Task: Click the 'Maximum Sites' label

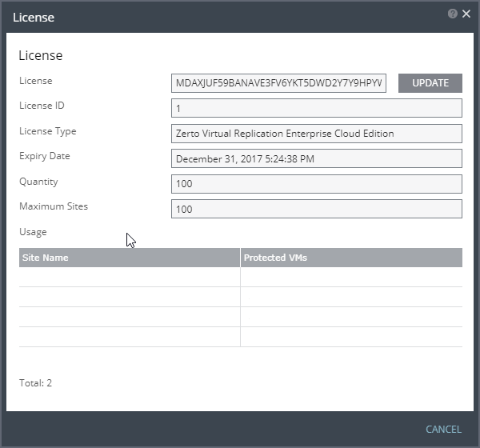Action: 54,206
